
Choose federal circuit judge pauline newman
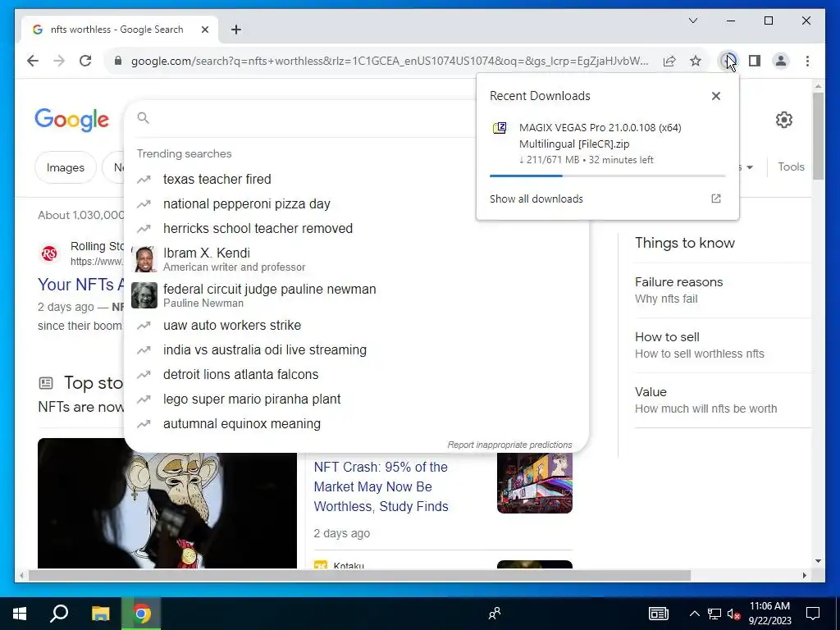point(356,295)
